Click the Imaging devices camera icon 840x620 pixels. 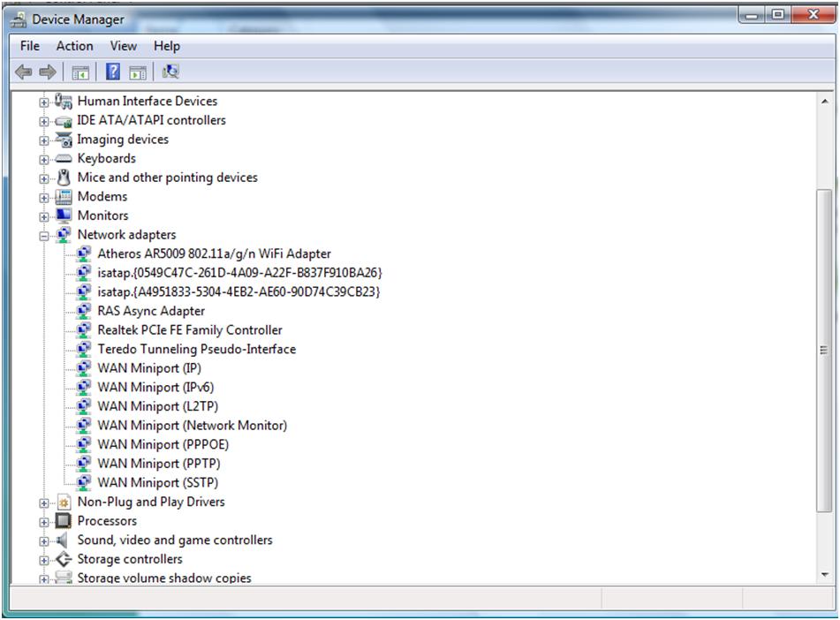64,140
